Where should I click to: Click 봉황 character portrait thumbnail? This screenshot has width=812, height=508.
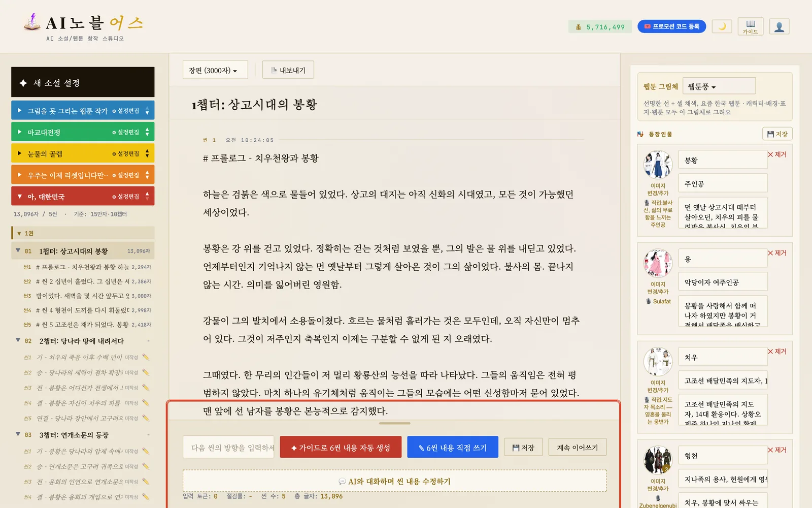(x=658, y=164)
